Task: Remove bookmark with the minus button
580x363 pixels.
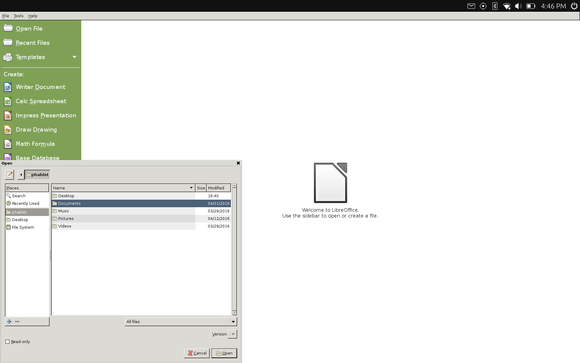Action: click(x=17, y=322)
